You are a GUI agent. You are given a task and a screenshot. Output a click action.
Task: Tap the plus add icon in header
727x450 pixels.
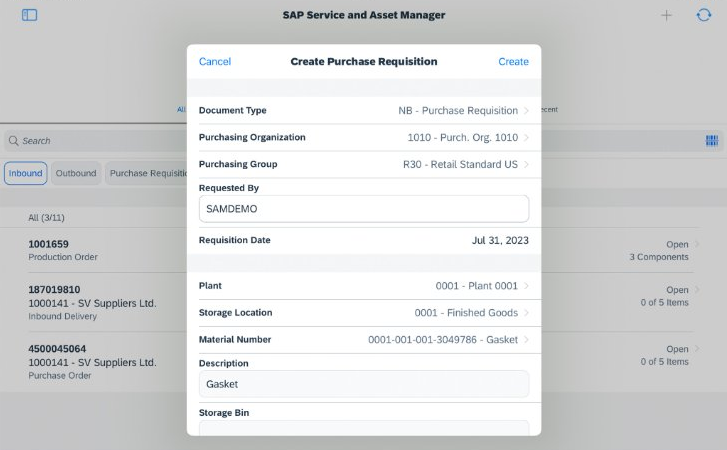(x=666, y=15)
